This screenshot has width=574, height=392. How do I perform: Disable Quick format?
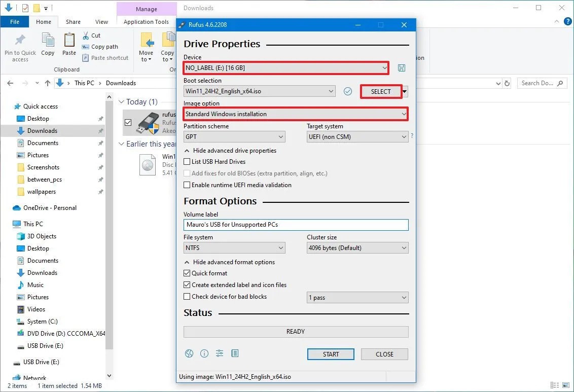187,273
